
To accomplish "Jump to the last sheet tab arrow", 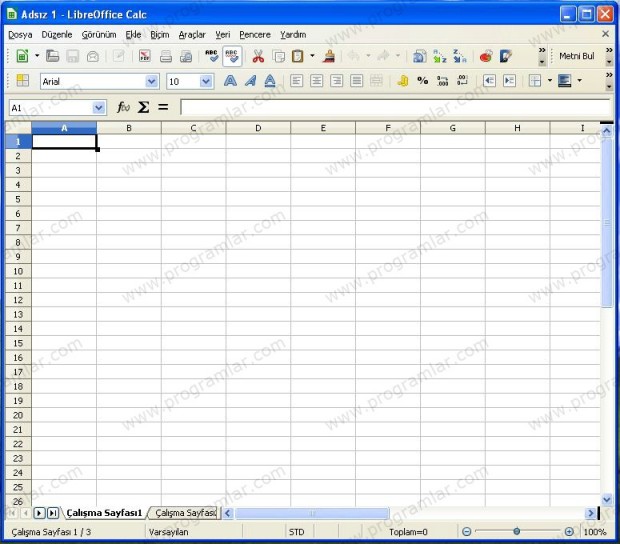I will point(53,513).
